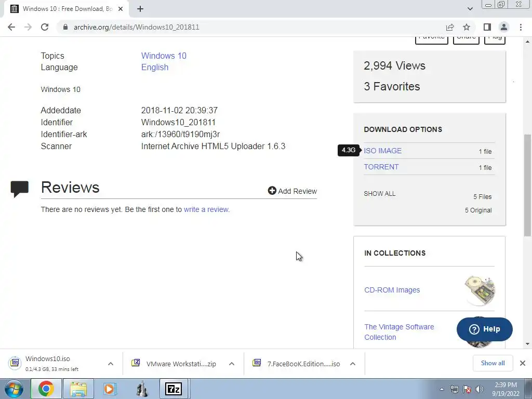The image size is (532, 399).
Task: Click the page scrollbar thumb
Action: [x=528, y=185]
